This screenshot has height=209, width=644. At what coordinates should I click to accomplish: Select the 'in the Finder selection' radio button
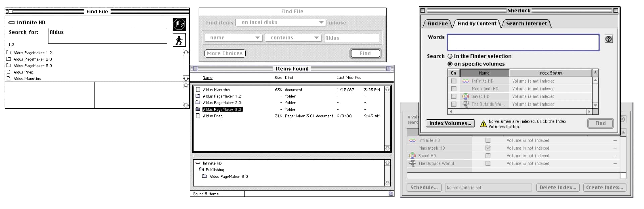450,56
